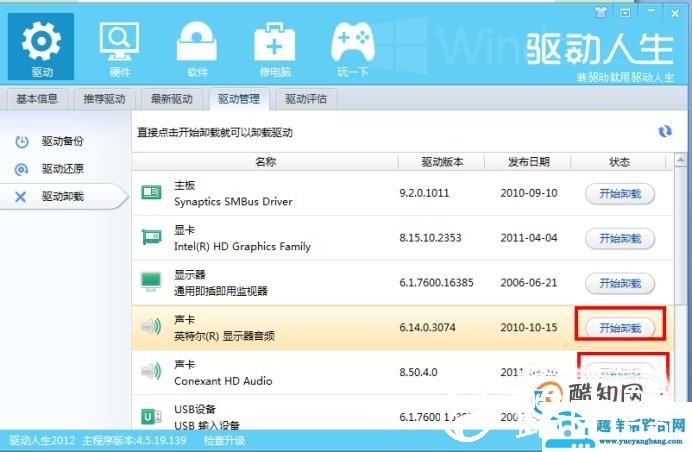Image resolution: width=692 pixels, height=452 pixels.
Task: Open the 硬件 hardware detection section
Action: (x=119, y=48)
